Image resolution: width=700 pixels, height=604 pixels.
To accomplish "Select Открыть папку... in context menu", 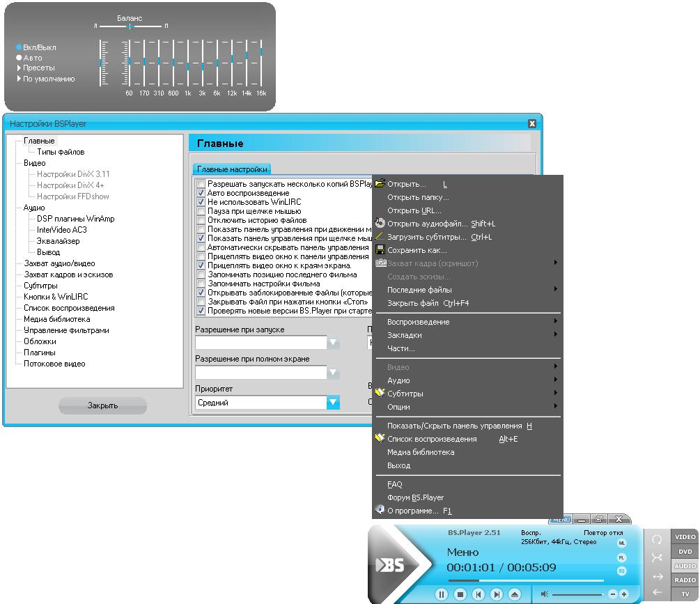I will point(418,197).
